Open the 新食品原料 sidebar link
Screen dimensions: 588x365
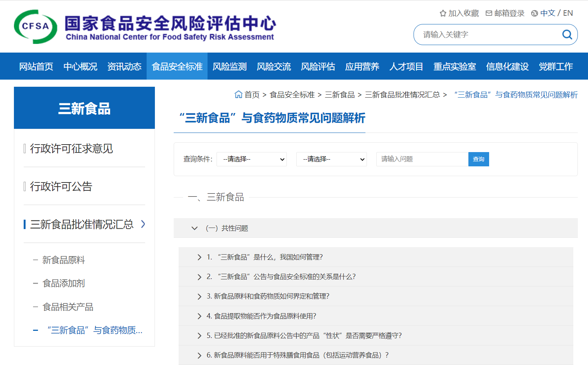[64, 260]
